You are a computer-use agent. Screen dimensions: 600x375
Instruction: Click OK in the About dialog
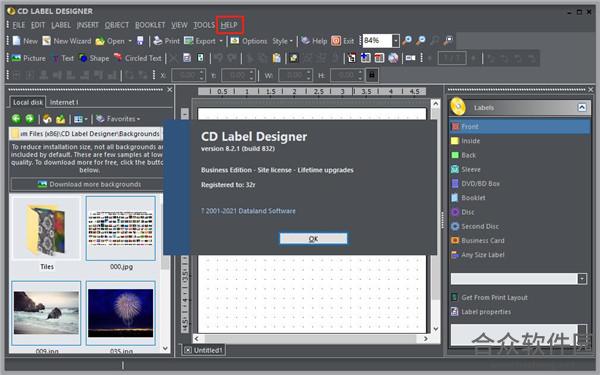313,239
